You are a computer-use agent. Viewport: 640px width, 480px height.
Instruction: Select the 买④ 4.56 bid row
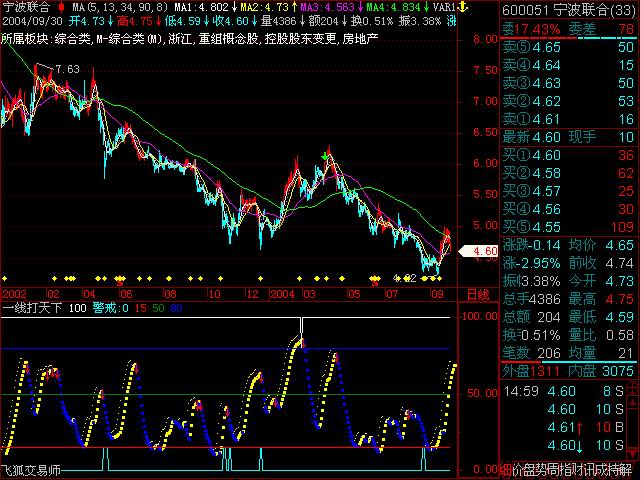[568, 209]
